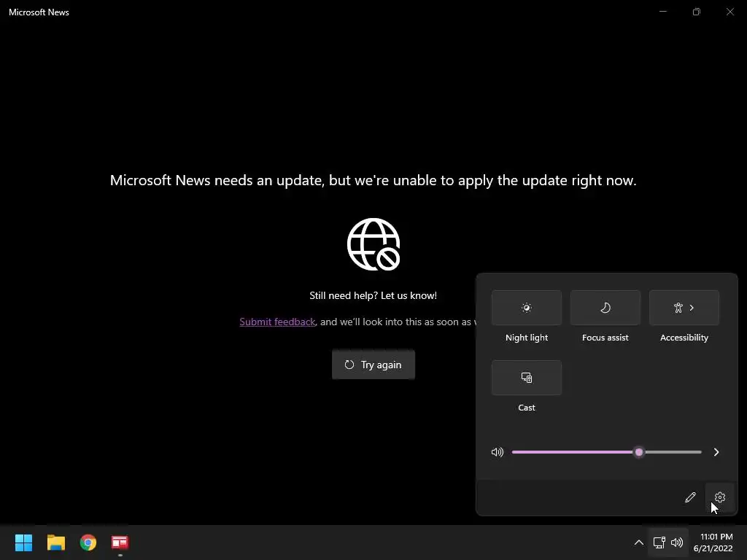
Task: Minimize the Microsoft News window
Action: coord(663,12)
